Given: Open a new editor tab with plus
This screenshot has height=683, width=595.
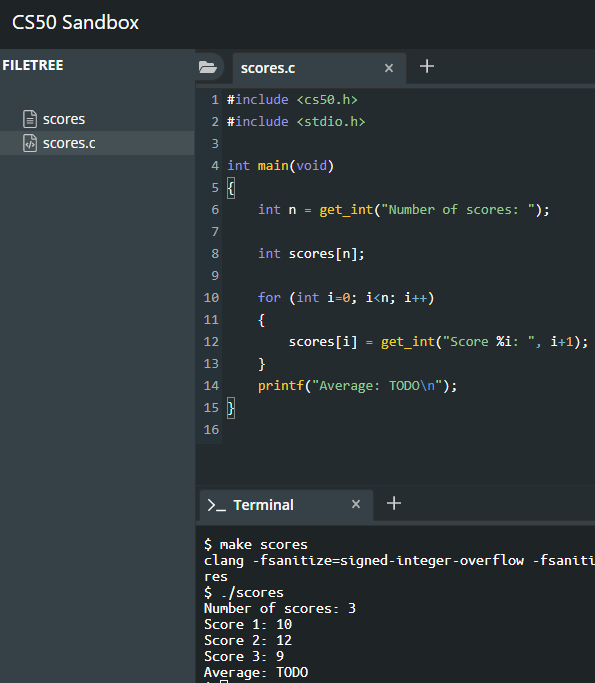Looking at the screenshot, I should (427, 66).
